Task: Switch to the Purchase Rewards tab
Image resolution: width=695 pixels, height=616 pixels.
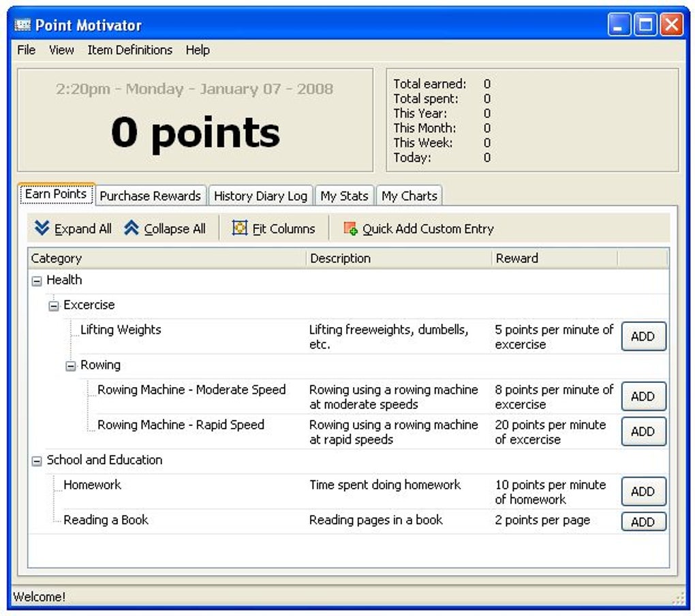Action: pyautogui.click(x=151, y=196)
